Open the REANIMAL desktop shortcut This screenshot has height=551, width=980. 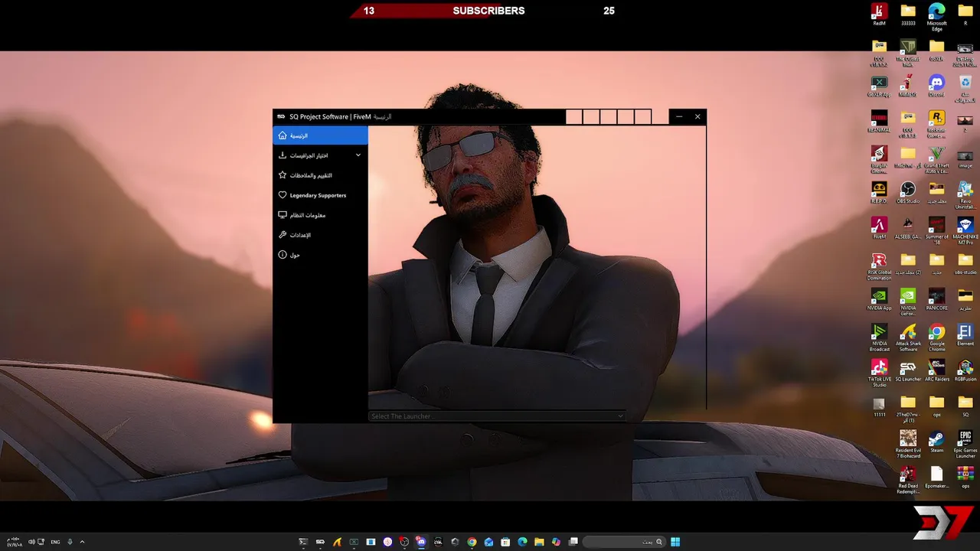[x=879, y=120]
